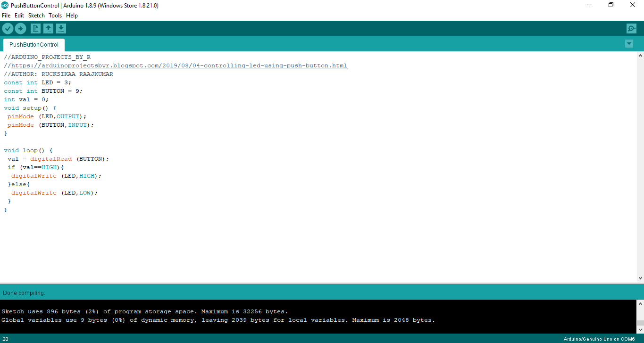This screenshot has width=644, height=343.
Task: Click the 'digitalWrite (LED,HIGH);' line
Action: tap(57, 176)
